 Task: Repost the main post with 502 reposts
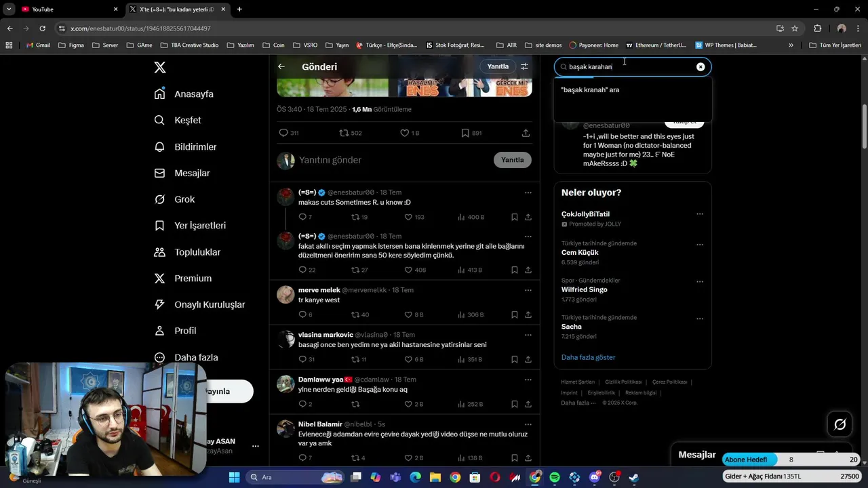(x=344, y=133)
